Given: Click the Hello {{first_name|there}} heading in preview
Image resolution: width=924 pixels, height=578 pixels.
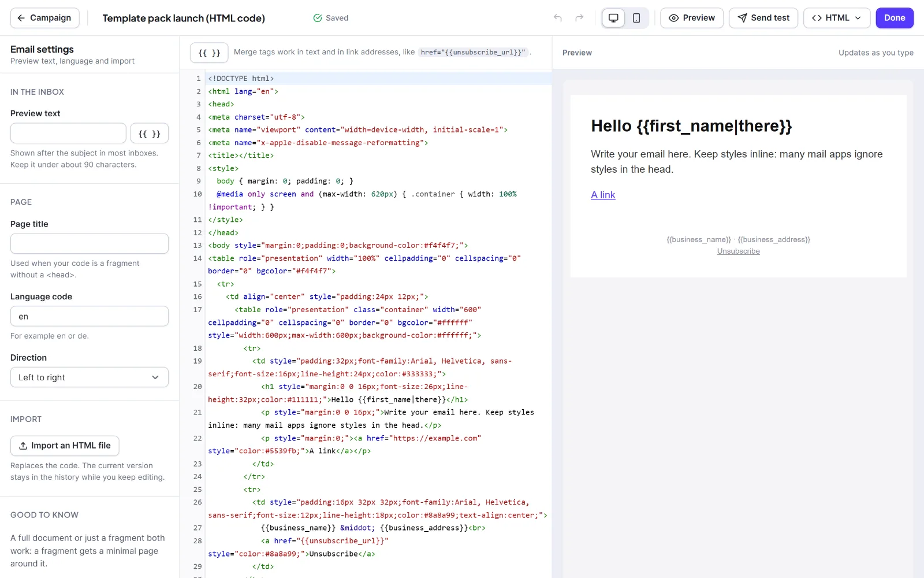Looking at the screenshot, I should tap(691, 126).
